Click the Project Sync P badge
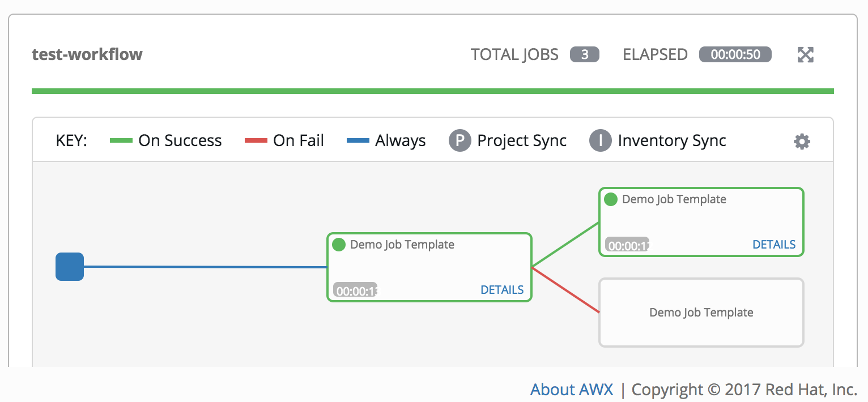The width and height of the screenshot is (868, 402). point(459,140)
